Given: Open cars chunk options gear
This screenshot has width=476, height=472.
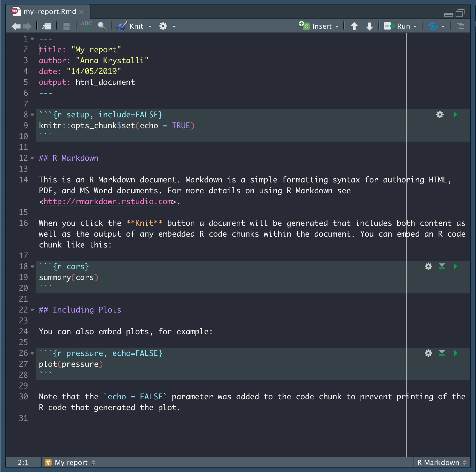Looking at the screenshot, I should point(429,266).
